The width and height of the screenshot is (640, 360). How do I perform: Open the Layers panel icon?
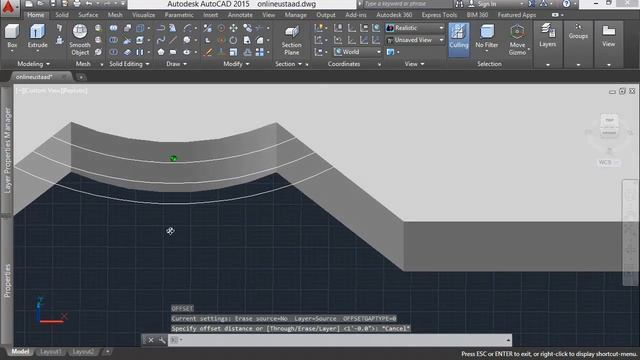point(547,35)
